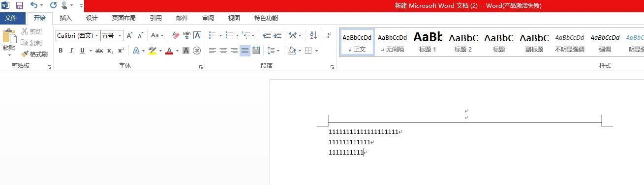
Task: Toggle Bold formatting
Action: pos(61,51)
